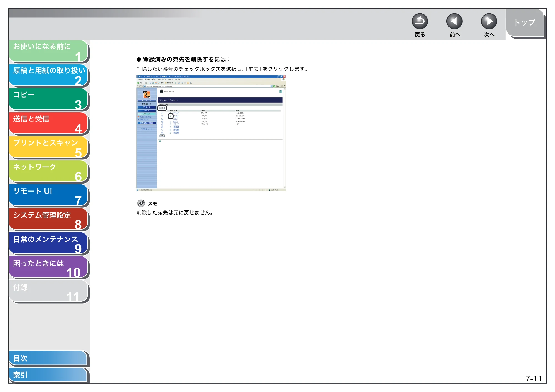Viewport: 555px width, 392px height.
Task: Open システム管理設定 chapter 8
Action: [x=48, y=220]
